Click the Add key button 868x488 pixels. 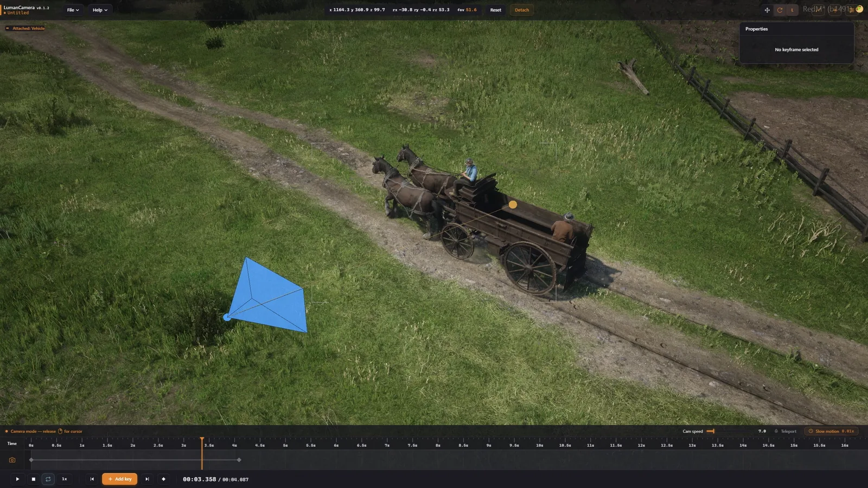pos(119,479)
